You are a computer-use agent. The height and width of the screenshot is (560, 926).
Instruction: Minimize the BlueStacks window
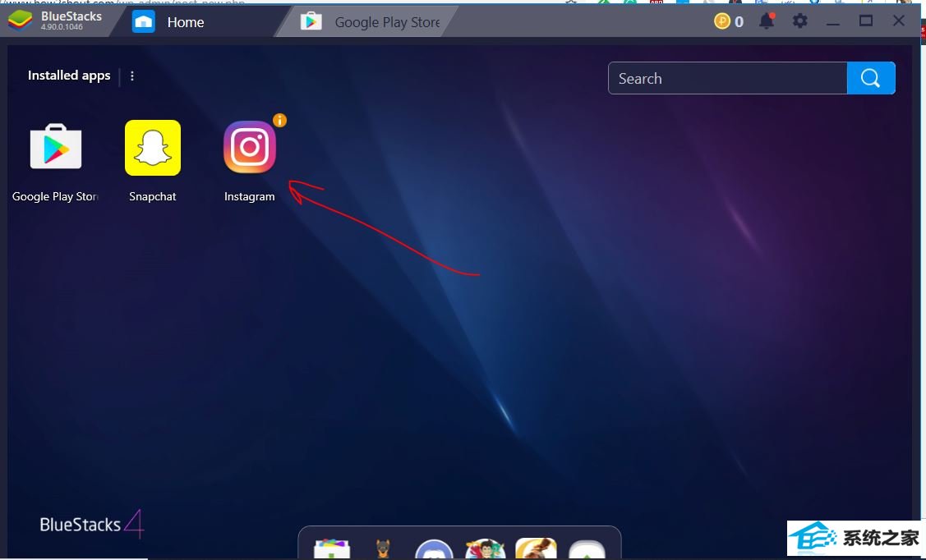point(832,22)
